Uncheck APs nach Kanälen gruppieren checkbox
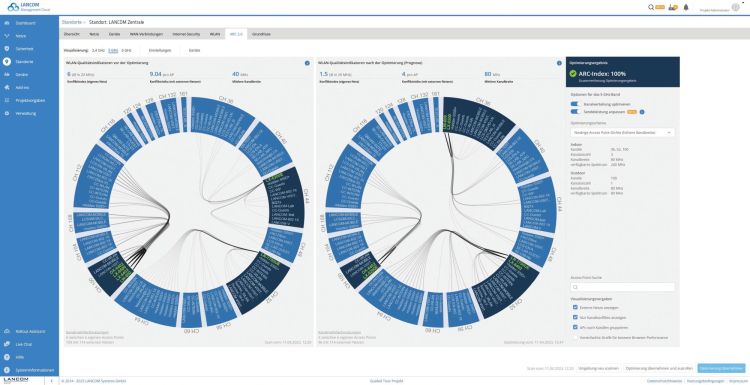The width and height of the screenshot is (750, 385). pos(575,327)
